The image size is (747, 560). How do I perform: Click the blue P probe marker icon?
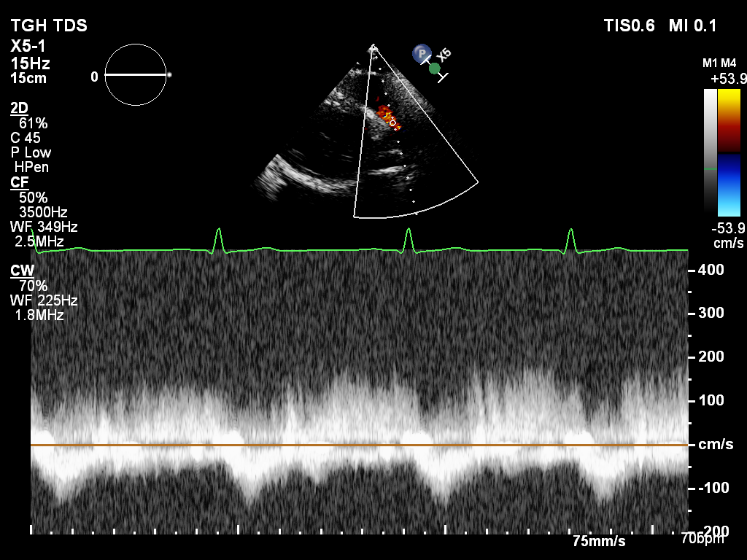[420, 52]
